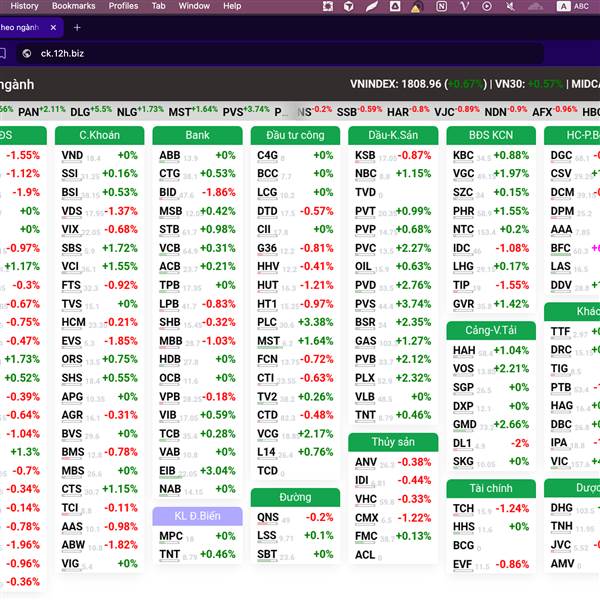Click the screenshot capture icon in menu bar
Screen dimensions: 600x600
(328, 6)
